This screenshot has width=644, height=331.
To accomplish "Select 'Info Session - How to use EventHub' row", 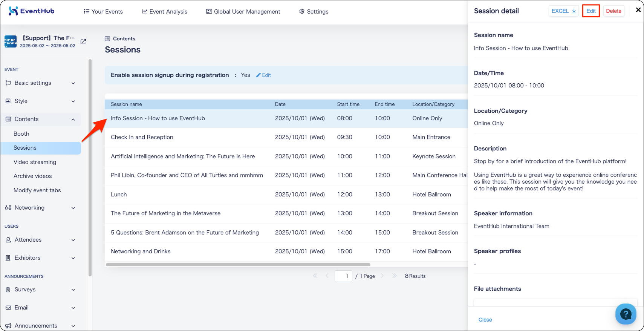I will click(286, 118).
